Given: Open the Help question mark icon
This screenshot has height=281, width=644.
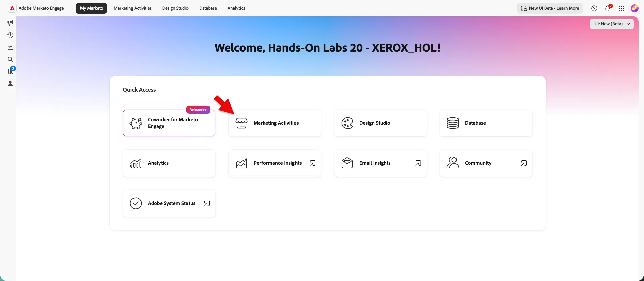Looking at the screenshot, I should [x=594, y=8].
